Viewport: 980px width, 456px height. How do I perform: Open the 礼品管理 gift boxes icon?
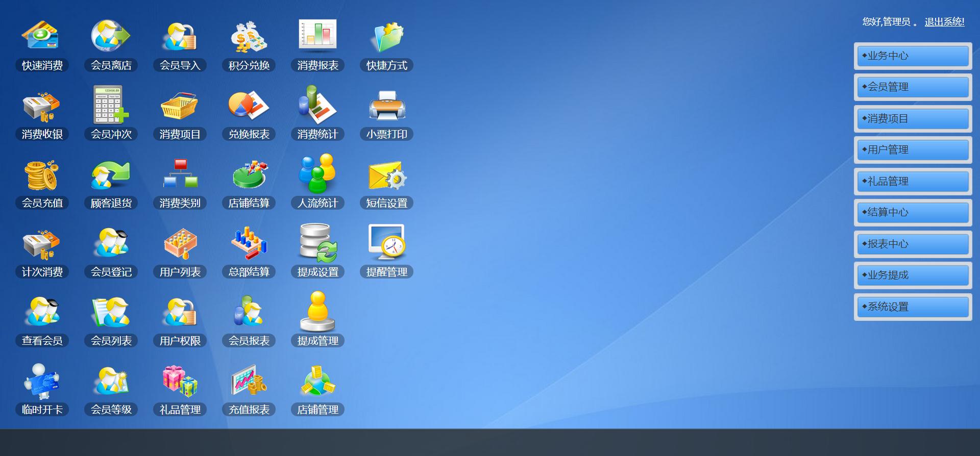tap(180, 381)
